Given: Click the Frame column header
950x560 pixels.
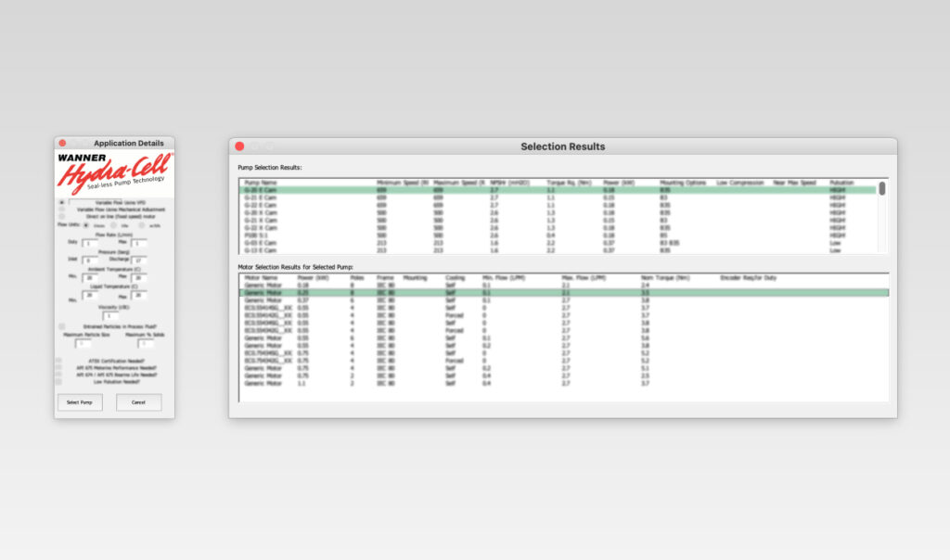Looking at the screenshot, I should click(x=385, y=278).
